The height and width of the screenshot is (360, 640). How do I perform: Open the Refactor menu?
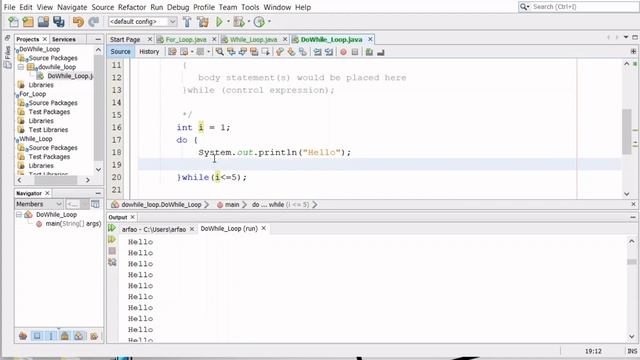tap(132, 7)
